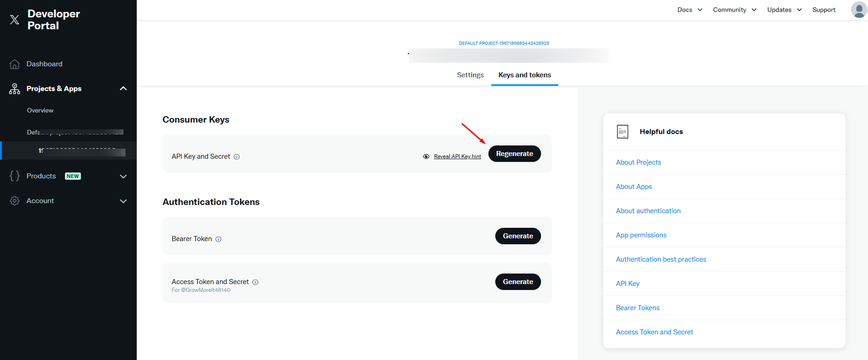
Task: Open the Authentication best practices link
Action: pyautogui.click(x=661, y=259)
